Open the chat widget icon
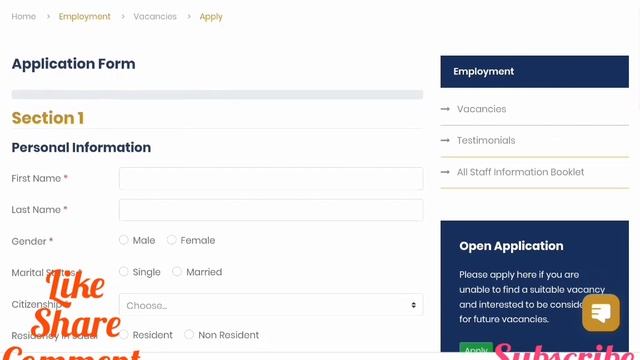640x360 pixels. click(x=601, y=313)
